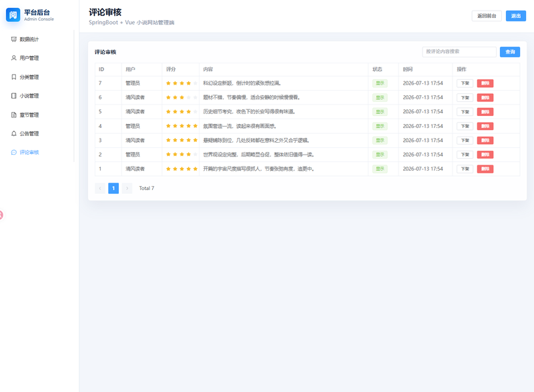This screenshot has height=392, width=534.
Task: Click the platform logo icon
Action: coord(13,15)
